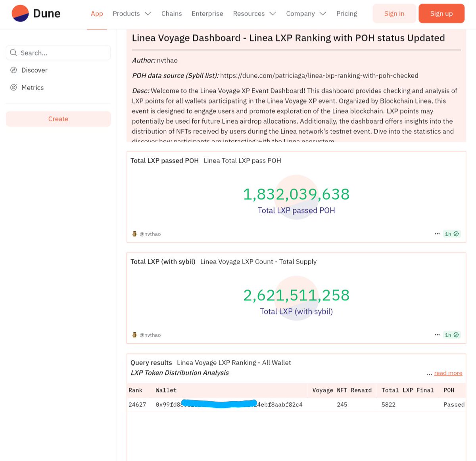Click the 2,621,511,258 counter value
Screen dimensions: 476x461
pos(296,295)
